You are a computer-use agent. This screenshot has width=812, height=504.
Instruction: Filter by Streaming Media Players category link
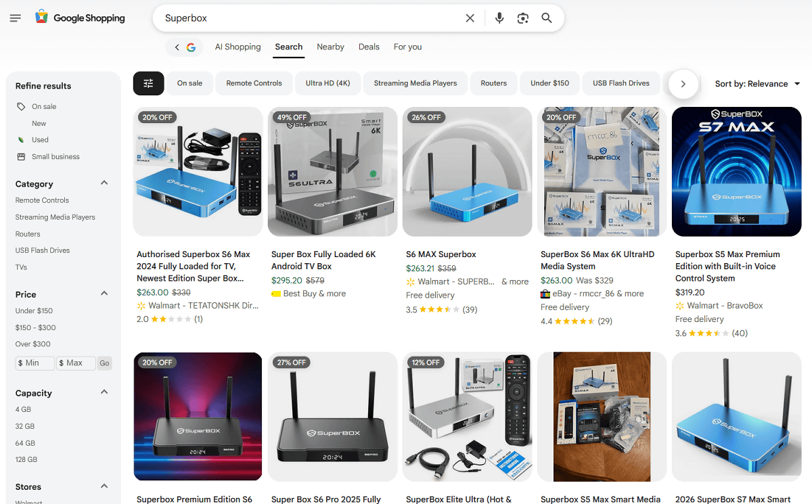click(x=55, y=217)
